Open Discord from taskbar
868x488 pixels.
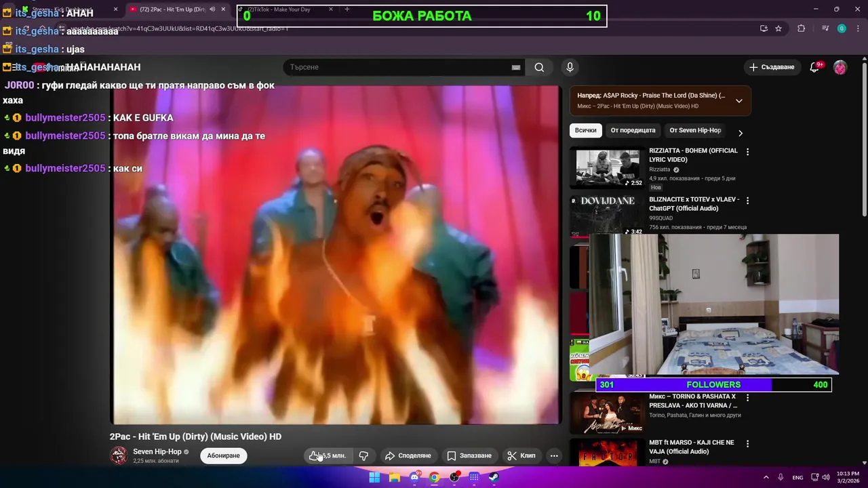click(414, 477)
